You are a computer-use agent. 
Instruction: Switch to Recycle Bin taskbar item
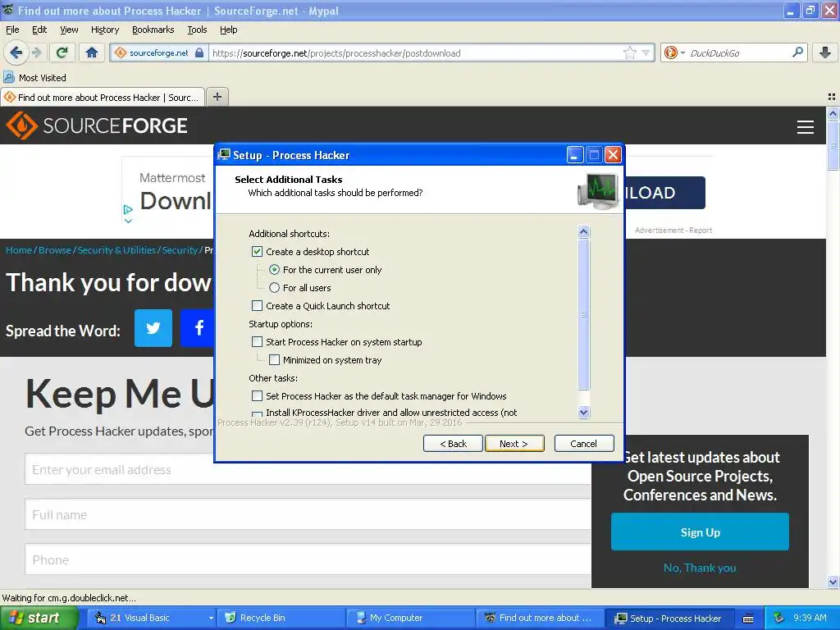281,618
